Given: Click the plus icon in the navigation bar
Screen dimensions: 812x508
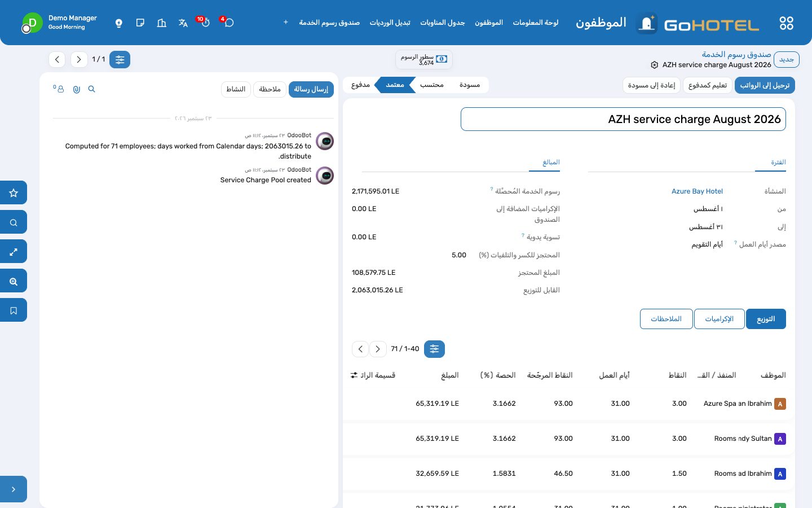Looking at the screenshot, I should coord(286,23).
